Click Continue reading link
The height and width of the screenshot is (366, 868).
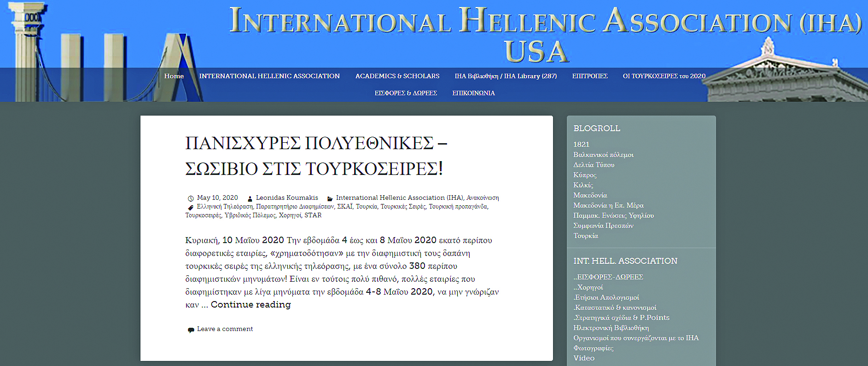point(251,304)
